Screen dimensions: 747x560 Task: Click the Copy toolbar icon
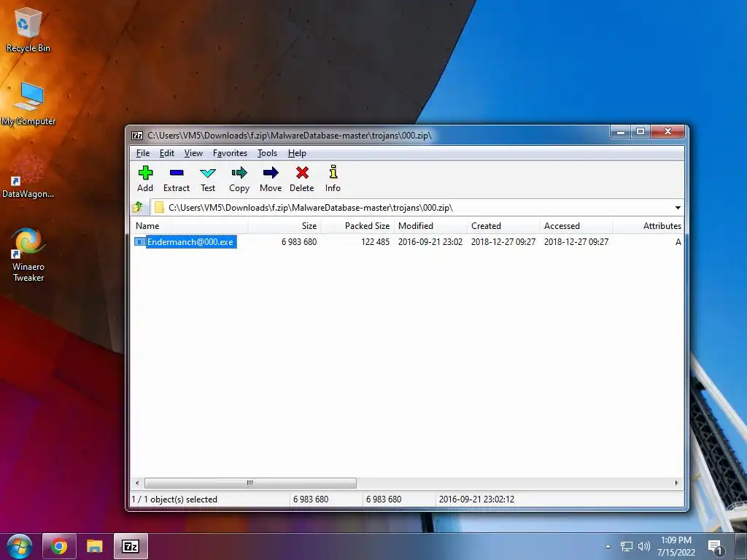pyautogui.click(x=239, y=179)
